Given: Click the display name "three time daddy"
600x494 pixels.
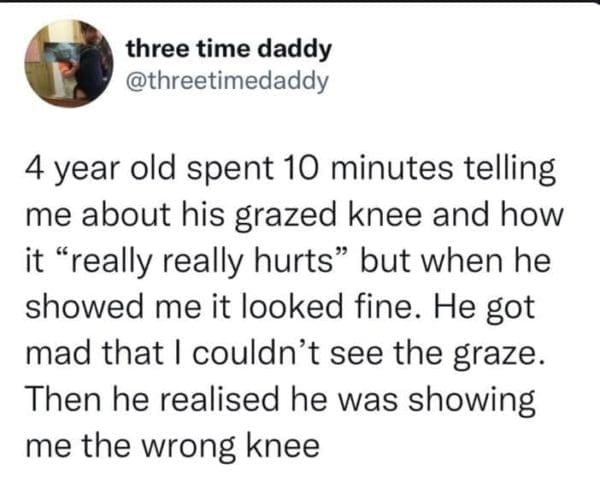Looking at the screenshot, I should click(230, 49).
